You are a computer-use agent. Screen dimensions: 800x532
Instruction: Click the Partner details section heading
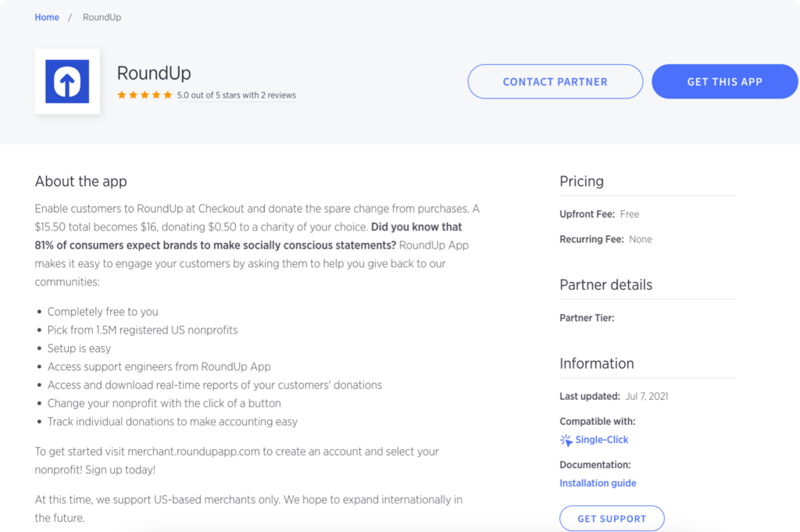(605, 285)
